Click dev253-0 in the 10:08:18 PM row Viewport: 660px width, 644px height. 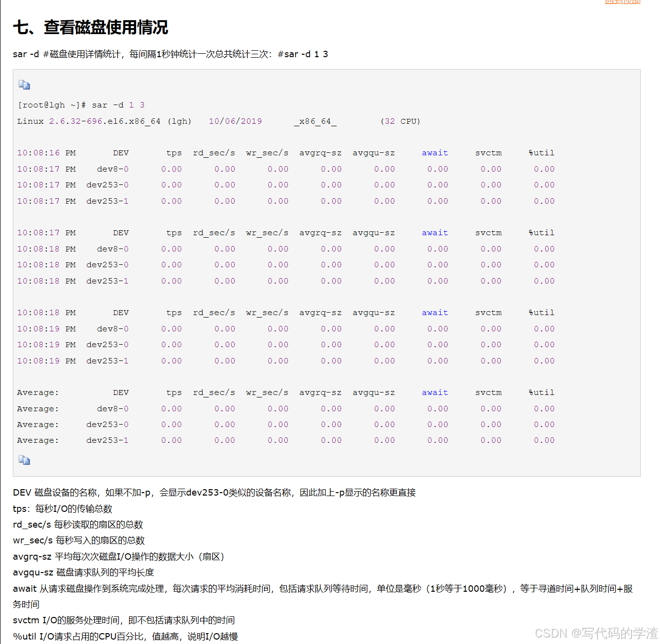pyautogui.click(x=107, y=265)
